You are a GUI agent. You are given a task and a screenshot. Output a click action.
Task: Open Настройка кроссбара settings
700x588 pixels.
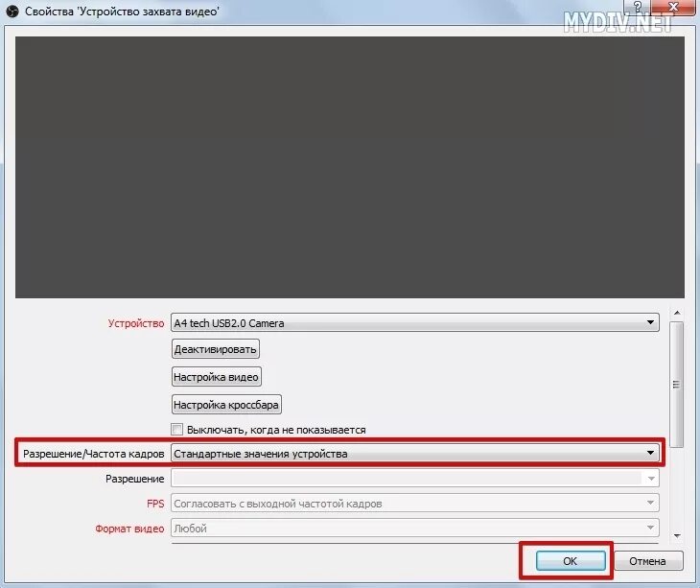point(226,405)
